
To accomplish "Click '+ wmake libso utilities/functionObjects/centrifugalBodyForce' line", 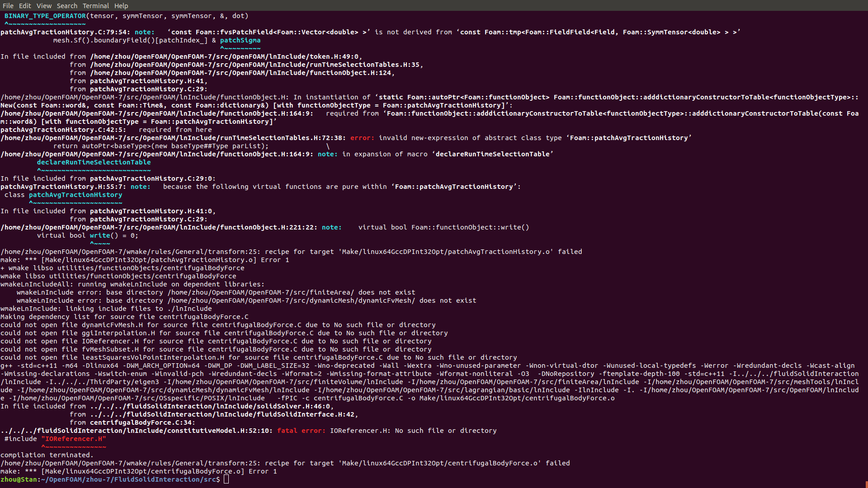I will pyautogui.click(x=123, y=268).
